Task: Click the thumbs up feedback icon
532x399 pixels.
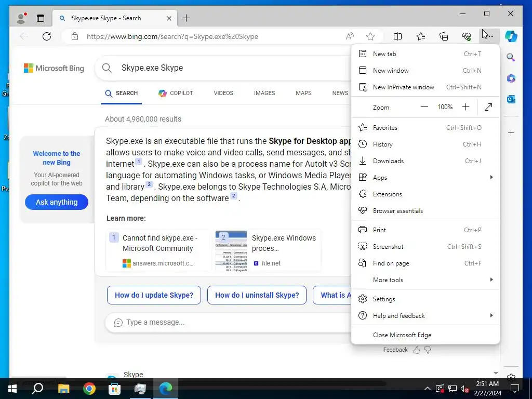Action: tap(417, 350)
